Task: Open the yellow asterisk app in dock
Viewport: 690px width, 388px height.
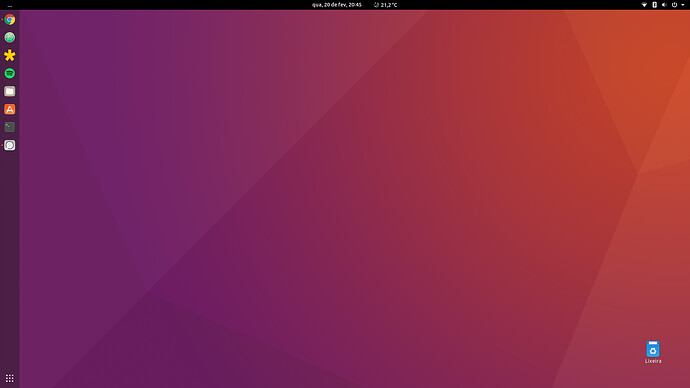Action: (x=10, y=55)
